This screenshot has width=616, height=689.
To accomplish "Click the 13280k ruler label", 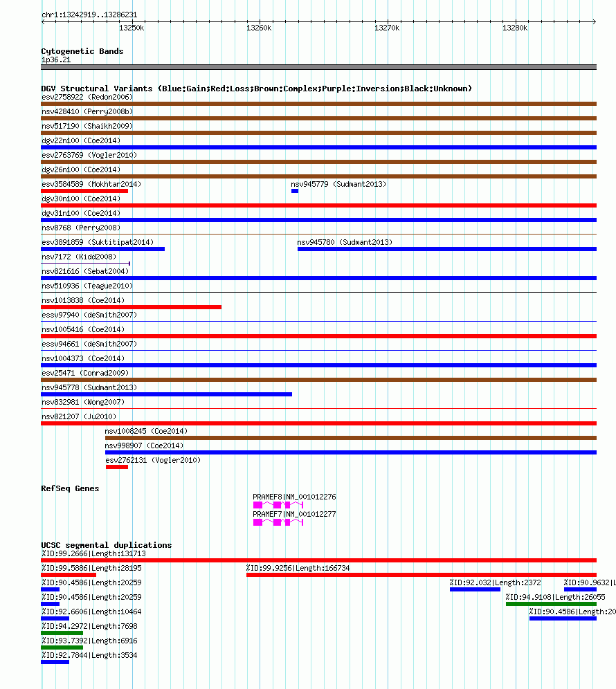I will click(x=515, y=28).
